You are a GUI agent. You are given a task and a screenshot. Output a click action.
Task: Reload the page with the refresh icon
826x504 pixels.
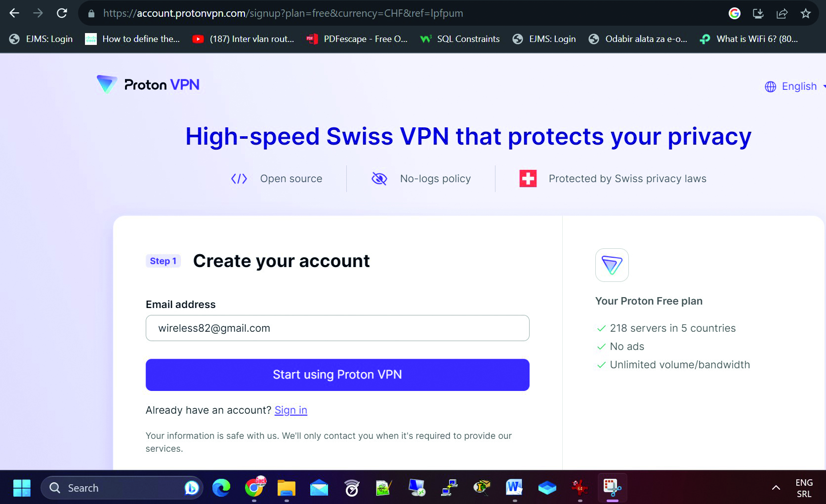click(62, 13)
